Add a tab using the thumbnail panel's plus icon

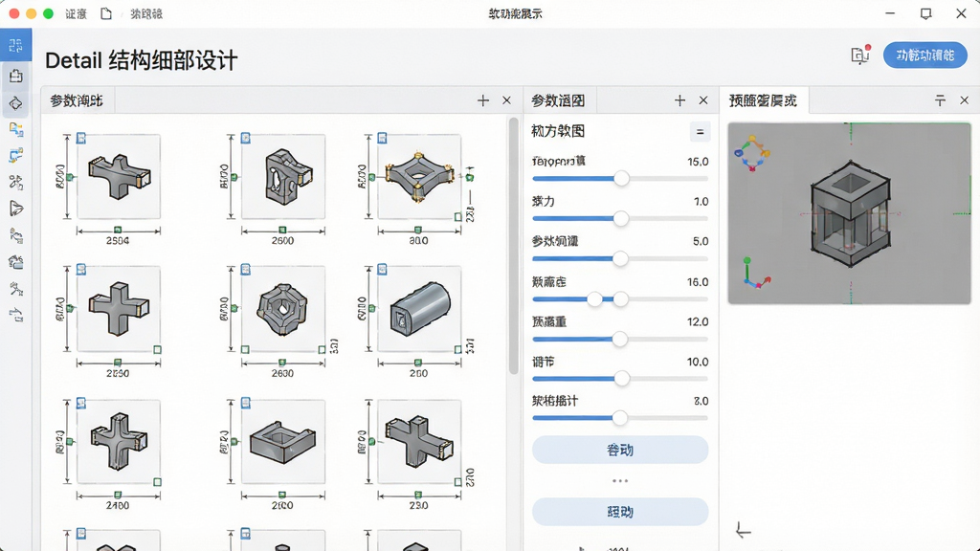coord(483,100)
